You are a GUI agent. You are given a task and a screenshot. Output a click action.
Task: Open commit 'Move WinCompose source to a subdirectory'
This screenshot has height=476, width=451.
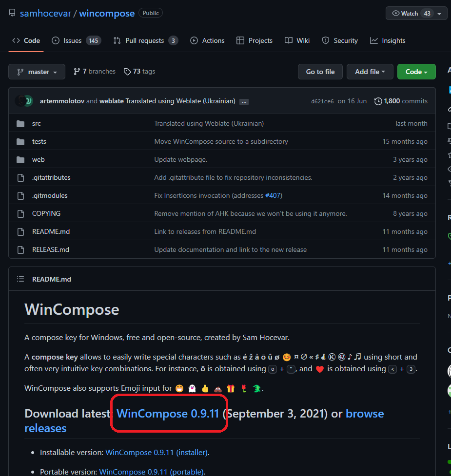click(x=221, y=141)
